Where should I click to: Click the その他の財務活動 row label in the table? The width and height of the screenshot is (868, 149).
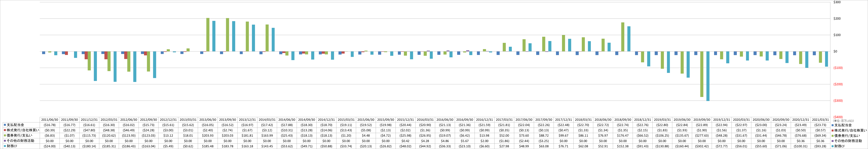click(x=20, y=141)
